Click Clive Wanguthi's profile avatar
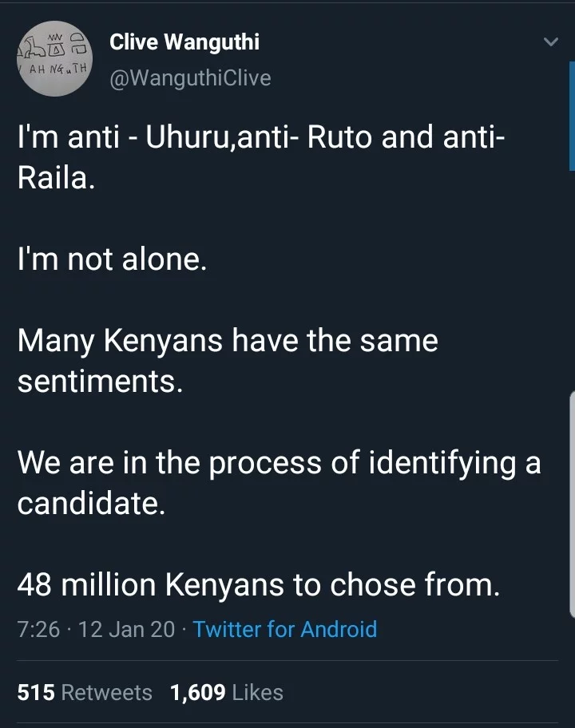Image resolution: width=575 pixels, height=728 pixels. [55, 60]
